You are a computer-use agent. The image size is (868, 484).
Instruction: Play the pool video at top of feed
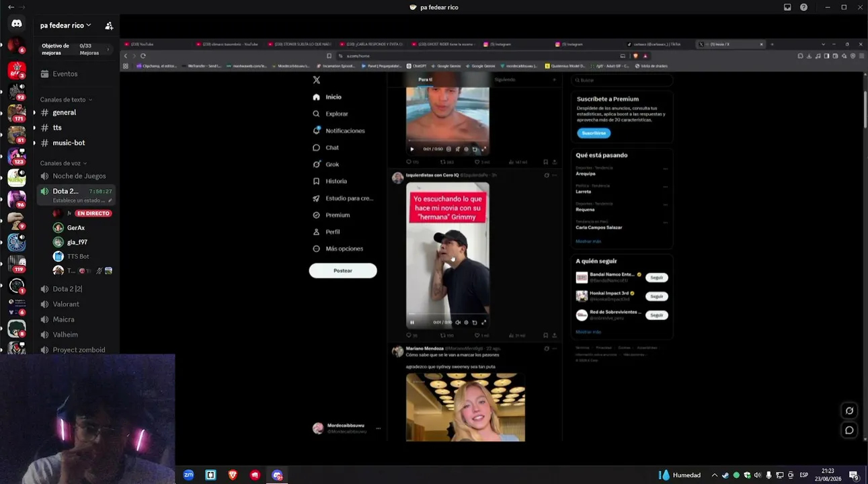tap(412, 149)
